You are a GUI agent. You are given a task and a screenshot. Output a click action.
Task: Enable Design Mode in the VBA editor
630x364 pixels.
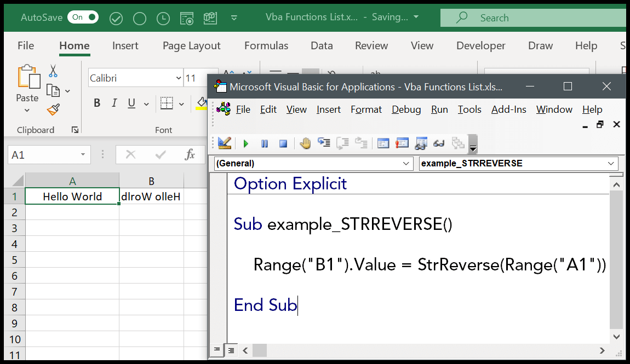pyautogui.click(x=225, y=143)
